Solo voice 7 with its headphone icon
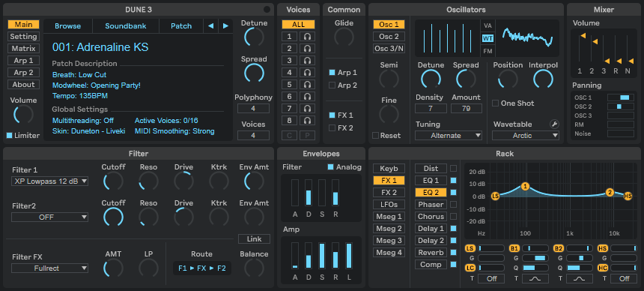 (x=307, y=109)
